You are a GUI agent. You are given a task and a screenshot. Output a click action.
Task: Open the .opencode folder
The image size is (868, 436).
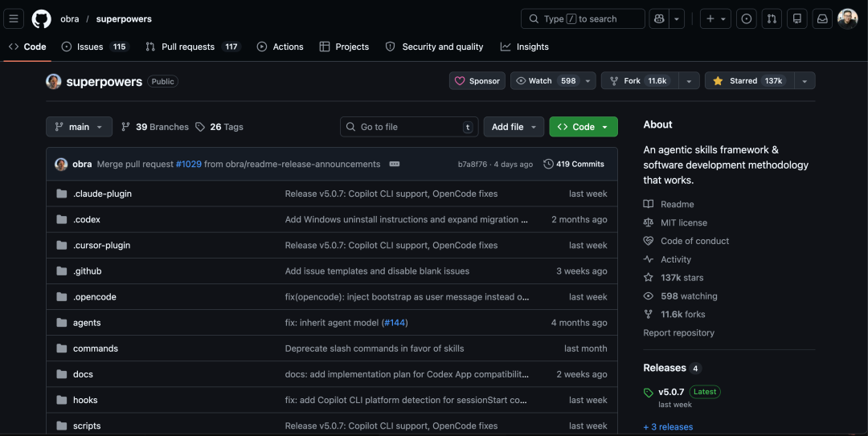[95, 297]
